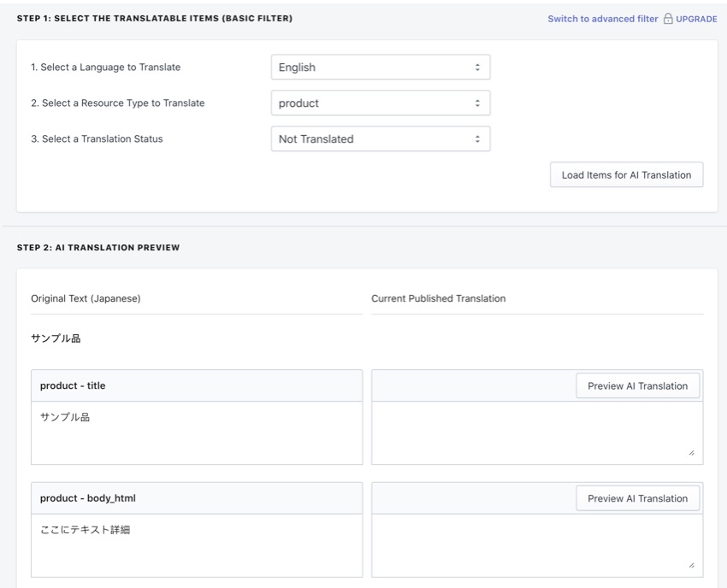Click original body field with ここにテキスト詳細
This screenshot has height=588, width=727.
197,545
